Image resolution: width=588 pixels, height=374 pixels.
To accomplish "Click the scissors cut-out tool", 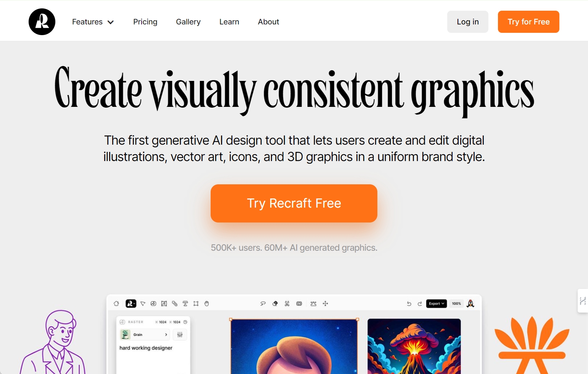I will (287, 304).
